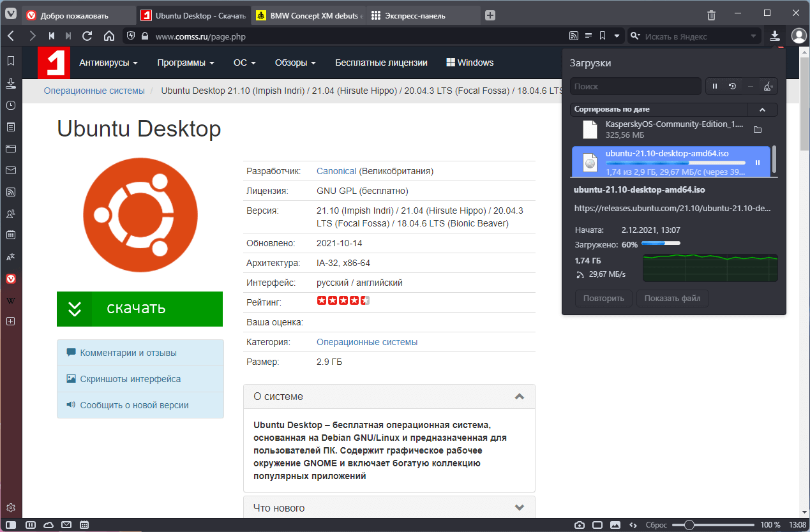Open the user profile avatar
The image size is (810, 532).
click(799, 36)
